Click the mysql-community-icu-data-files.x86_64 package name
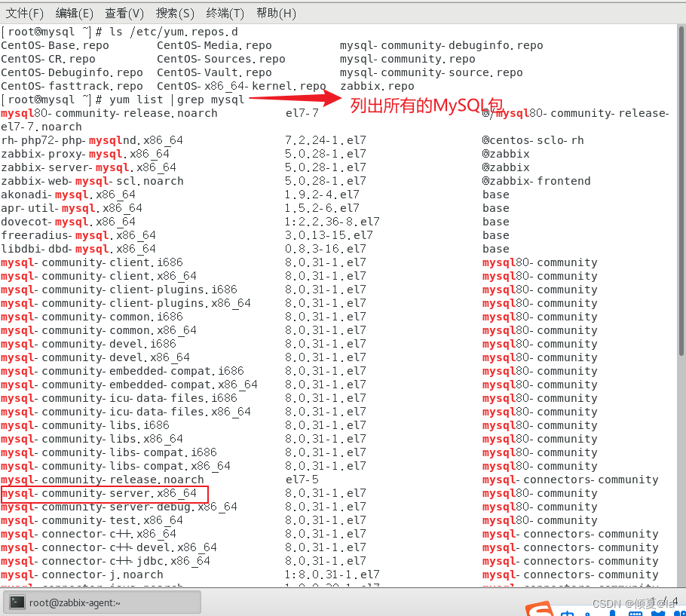This screenshot has width=686, height=616. (126, 412)
